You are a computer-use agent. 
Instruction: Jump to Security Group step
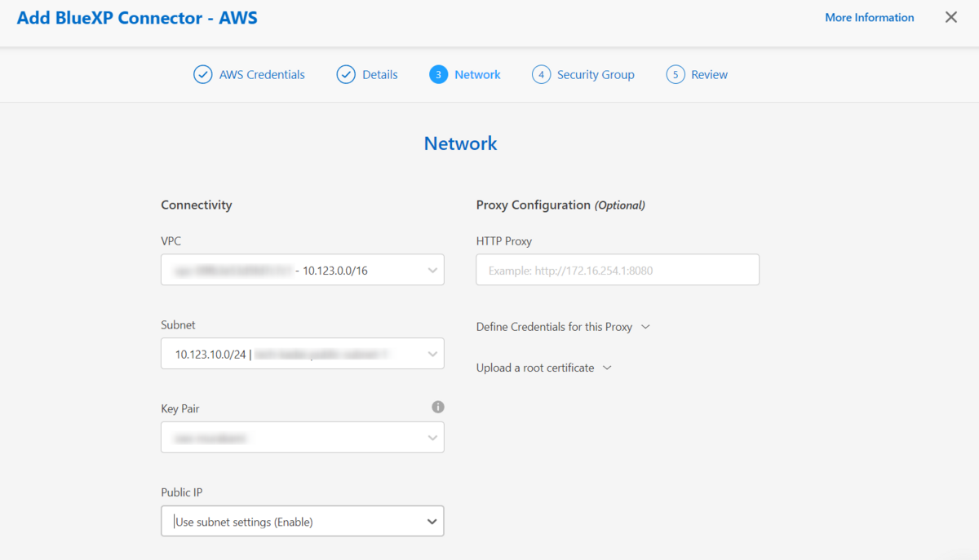pyautogui.click(x=596, y=74)
